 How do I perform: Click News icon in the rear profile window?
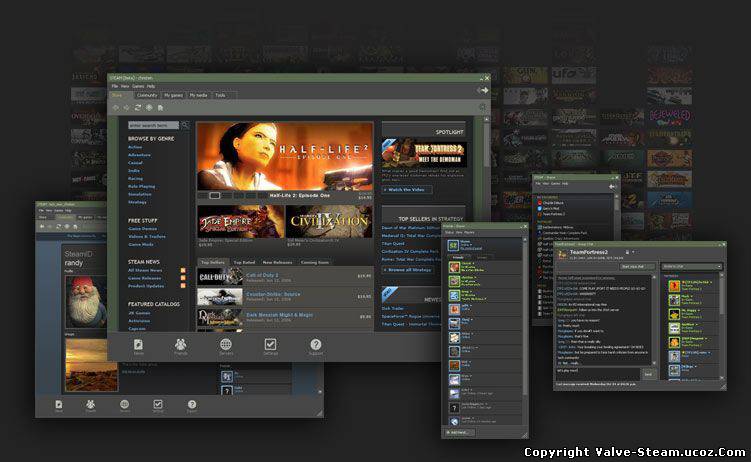58,406
